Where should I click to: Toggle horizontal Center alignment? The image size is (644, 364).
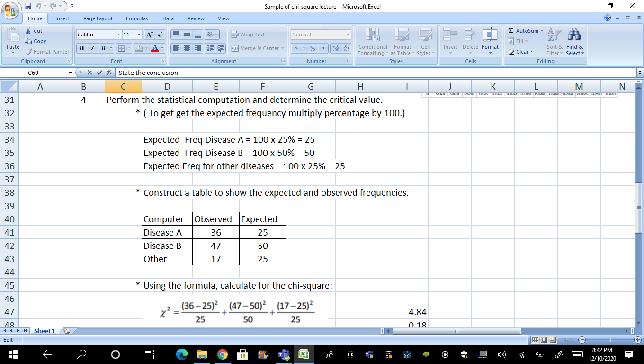[187, 48]
